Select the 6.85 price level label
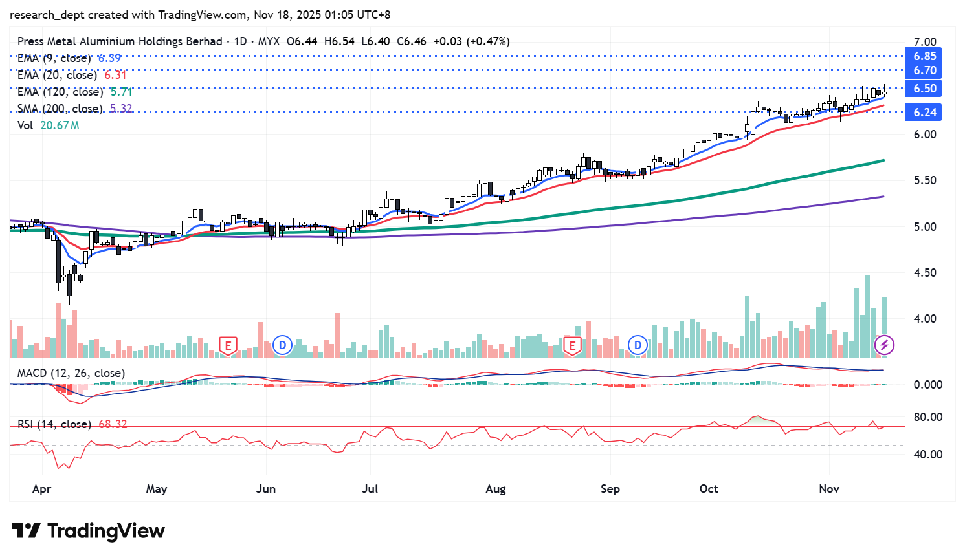Image resolution: width=965 pixels, height=560 pixels. click(924, 56)
